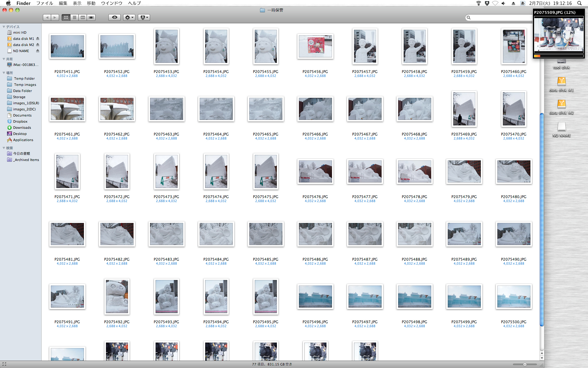Click the Quick Look eye button
This screenshot has width=588, height=368.
coord(115,17)
